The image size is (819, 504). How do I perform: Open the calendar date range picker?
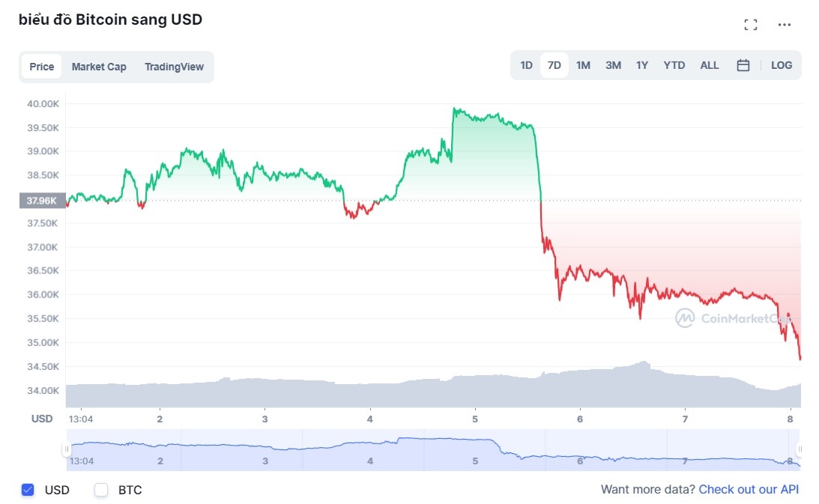[743, 65]
